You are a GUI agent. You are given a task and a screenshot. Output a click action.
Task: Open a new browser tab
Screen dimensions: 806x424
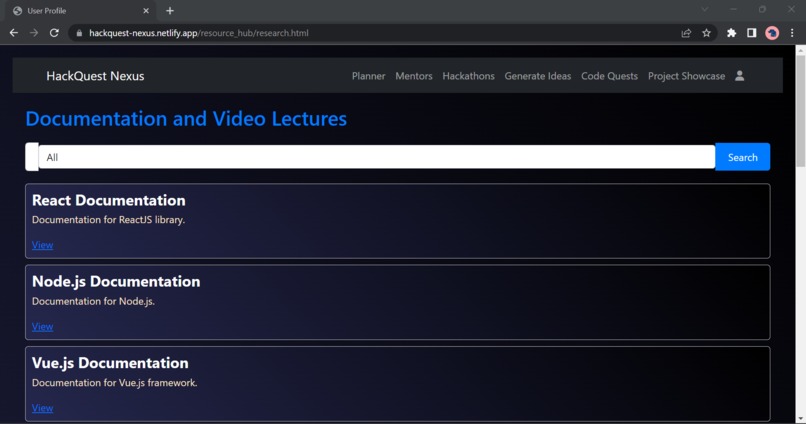[x=170, y=10]
